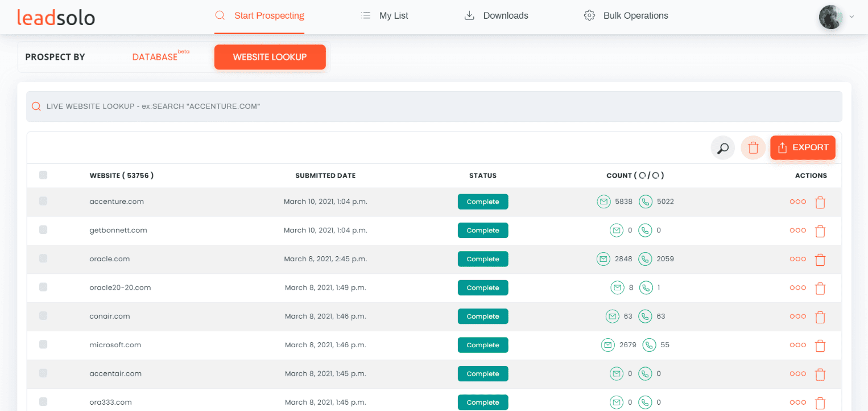Click the phone icon in microsoft.com row
The image size is (868, 411).
pyautogui.click(x=649, y=345)
